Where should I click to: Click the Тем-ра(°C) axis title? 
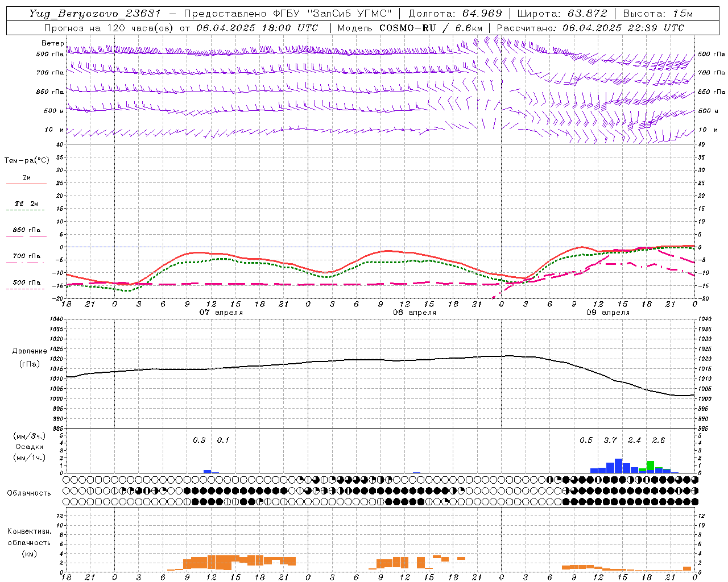pyautogui.click(x=27, y=161)
